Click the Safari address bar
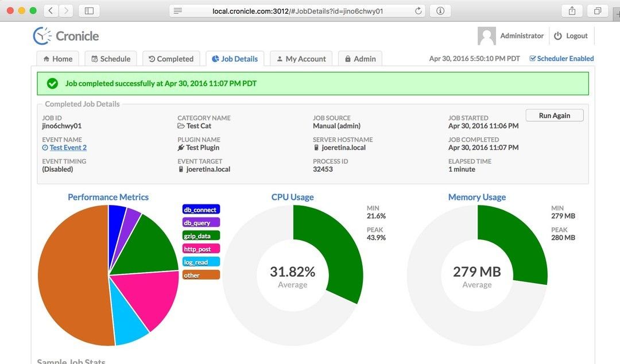The image size is (620, 364). coord(299,11)
